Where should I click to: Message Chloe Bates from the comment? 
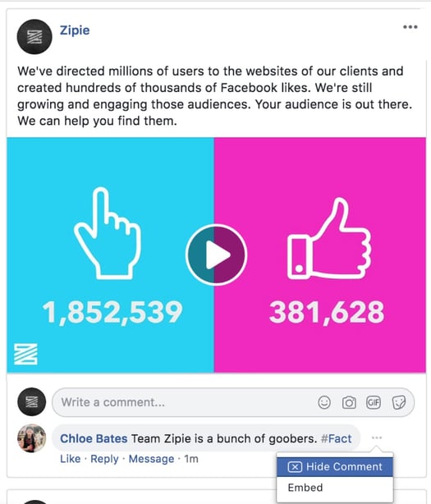(x=151, y=459)
